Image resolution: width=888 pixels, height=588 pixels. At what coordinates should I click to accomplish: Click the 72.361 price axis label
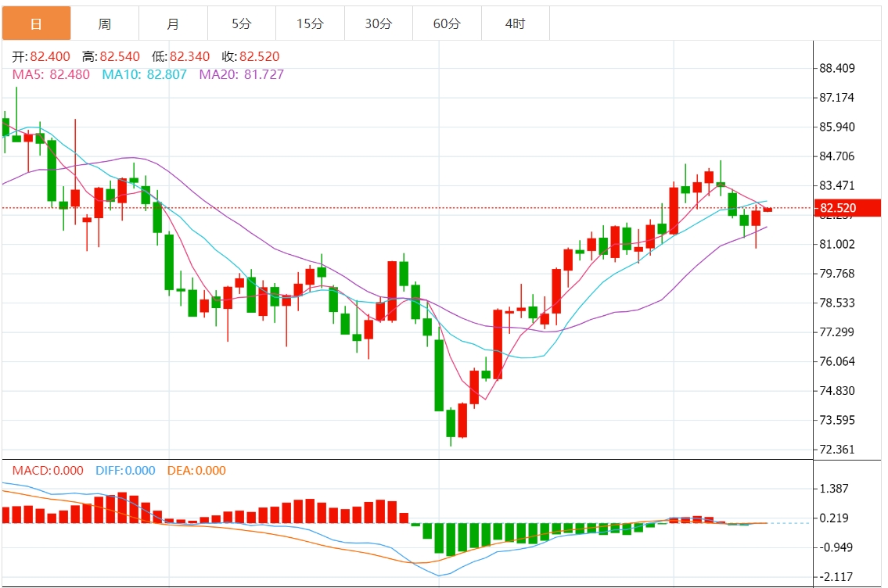tap(837, 450)
